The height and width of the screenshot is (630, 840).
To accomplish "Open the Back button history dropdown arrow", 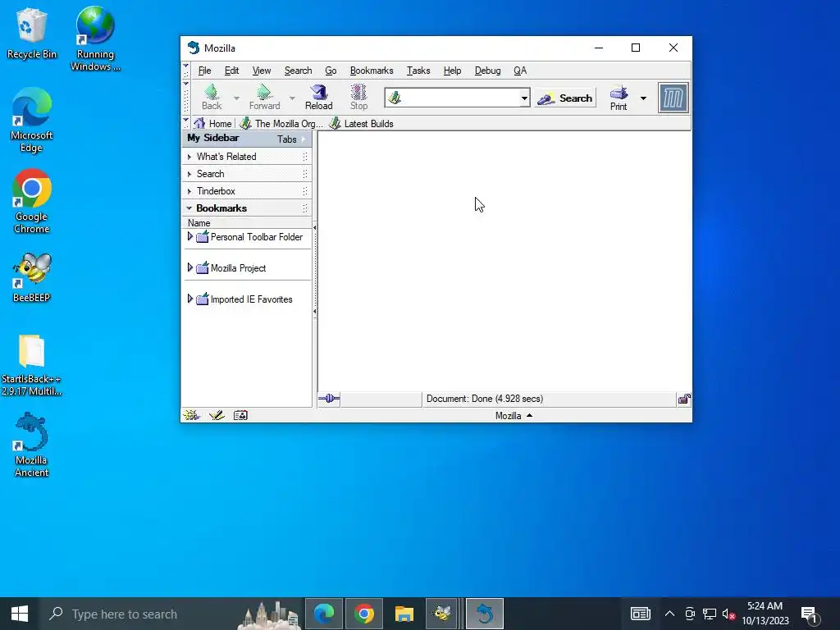I will [236, 98].
